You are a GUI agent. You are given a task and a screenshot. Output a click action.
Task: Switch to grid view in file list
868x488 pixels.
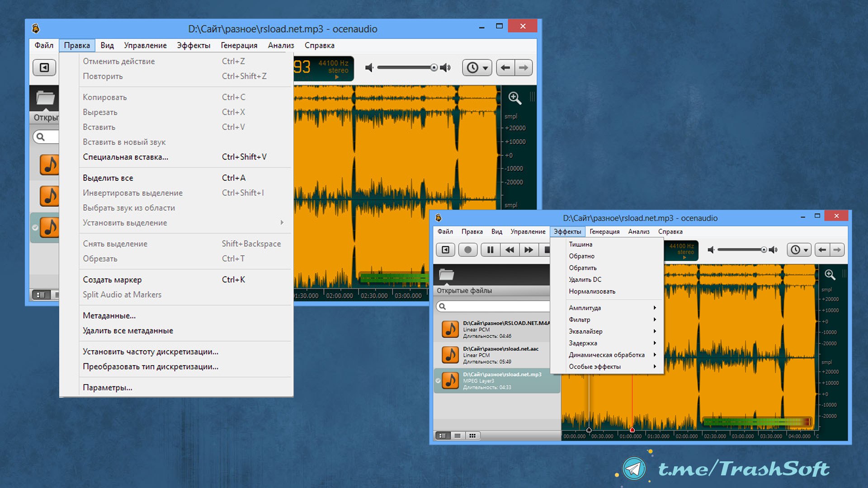click(x=472, y=436)
